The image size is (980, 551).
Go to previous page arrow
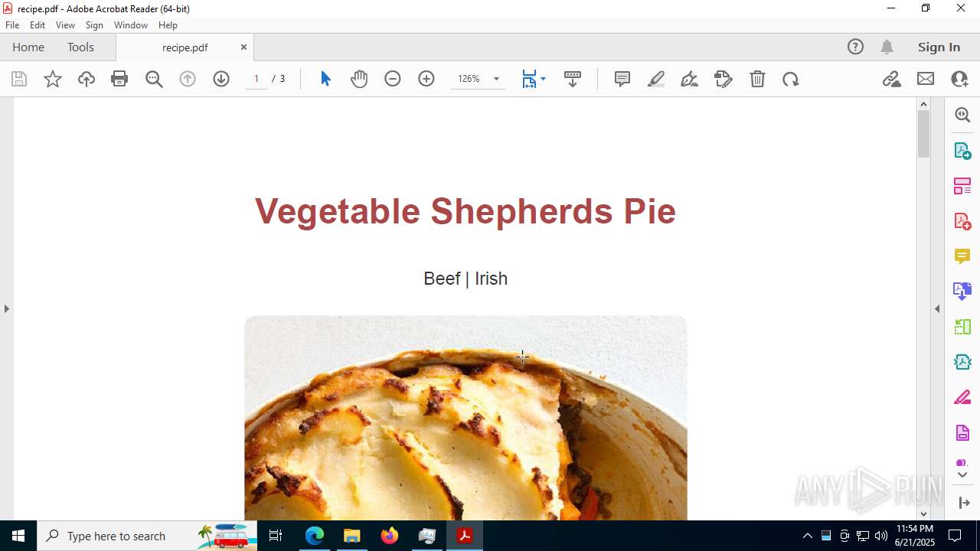(x=188, y=79)
